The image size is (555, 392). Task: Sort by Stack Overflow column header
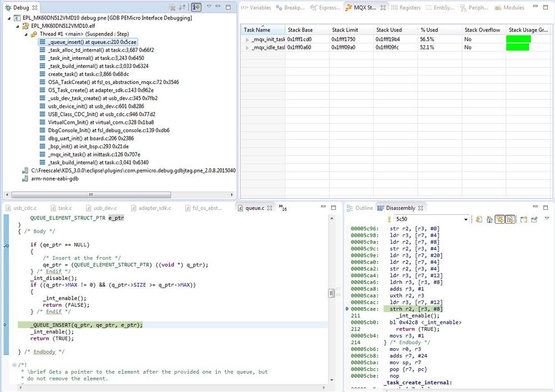coord(484,30)
